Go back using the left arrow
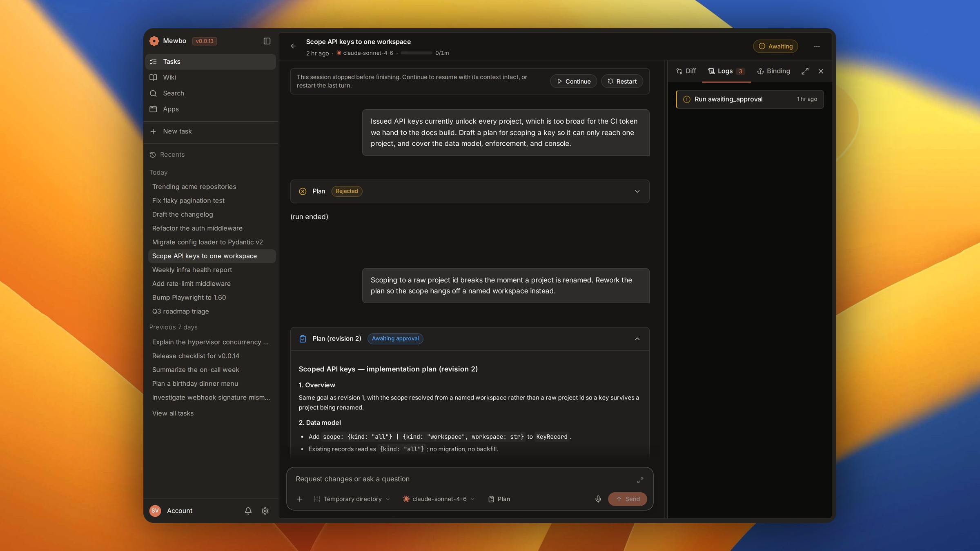The width and height of the screenshot is (980, 551). (x=293, y=46)
